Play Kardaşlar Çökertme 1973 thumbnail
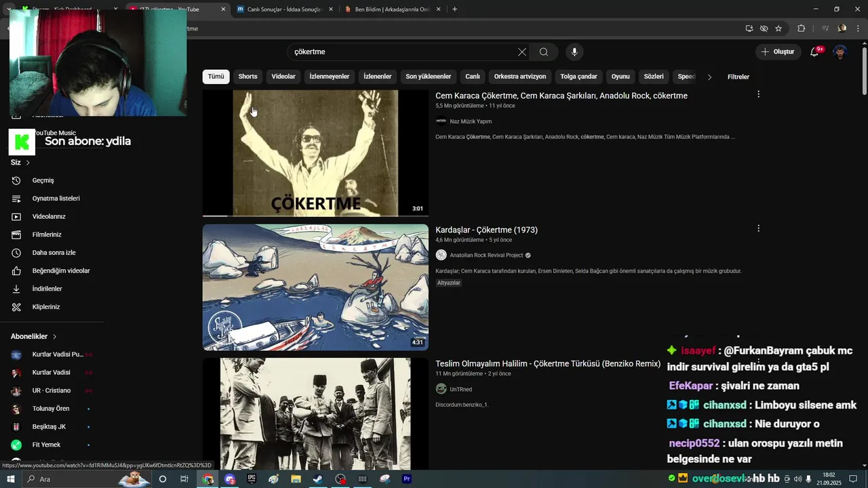868x488 pixels. click(315, 287)
